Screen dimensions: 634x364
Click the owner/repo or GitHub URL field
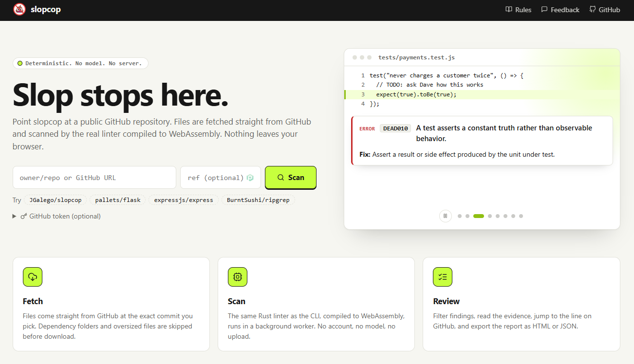coord(94,178)
